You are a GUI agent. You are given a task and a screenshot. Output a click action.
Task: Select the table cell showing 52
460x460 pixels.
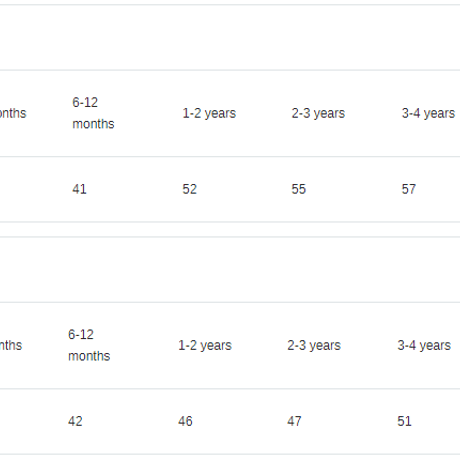click(189, 189)
